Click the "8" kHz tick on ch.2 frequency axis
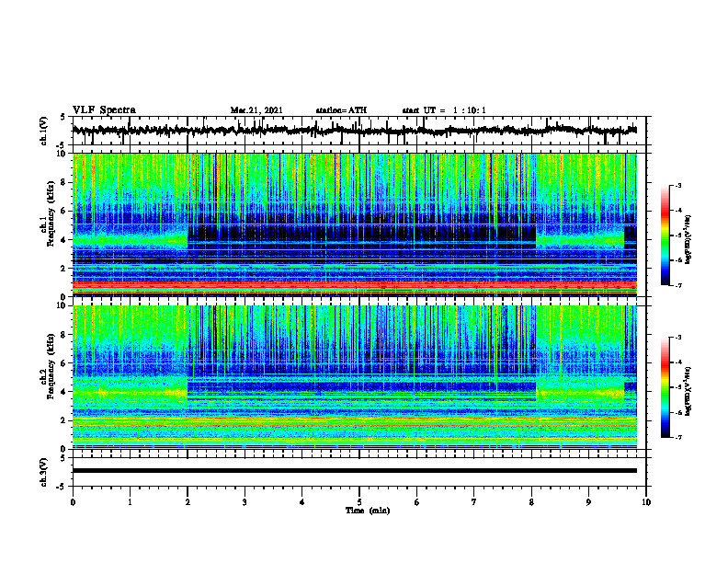The height and width of the screenshot is (563, 728). pyautogui.click(x=63, y=335)
